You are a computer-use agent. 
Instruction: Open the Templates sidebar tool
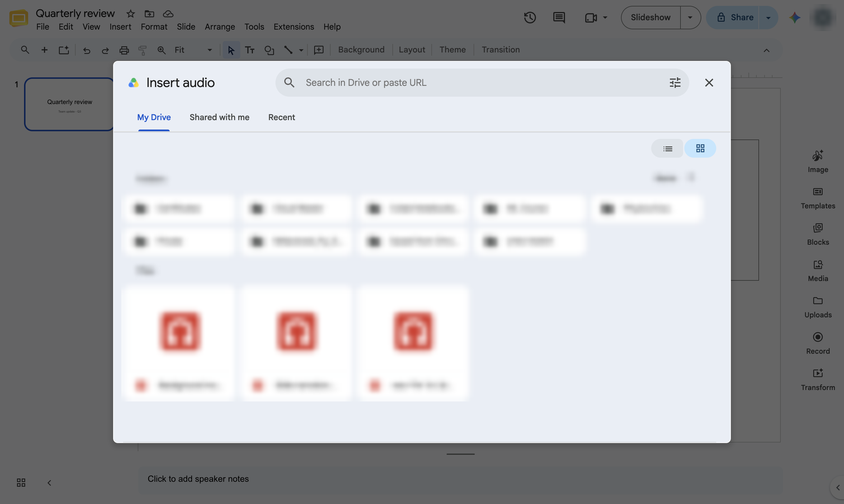pos(818,198)
